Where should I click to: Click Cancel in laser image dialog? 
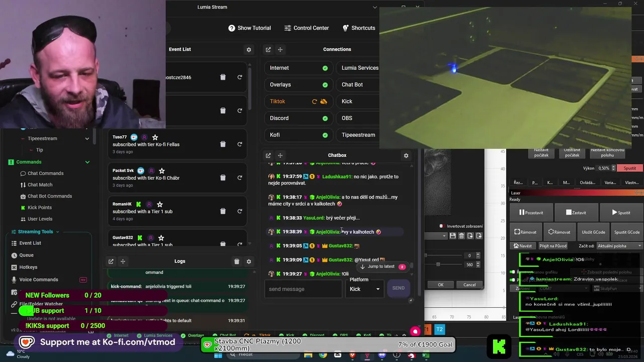click(x=469, y=285)
